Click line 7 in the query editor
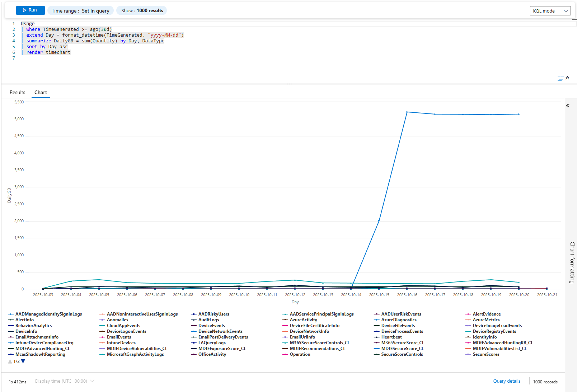The image size is (582, 392). 108,58
